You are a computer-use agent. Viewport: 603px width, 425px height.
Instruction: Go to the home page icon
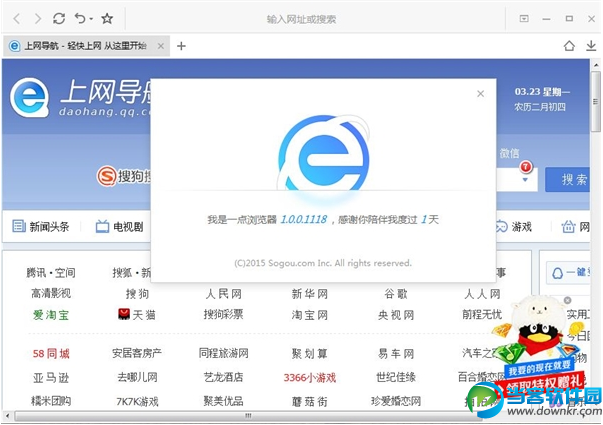tap(569, 46)
